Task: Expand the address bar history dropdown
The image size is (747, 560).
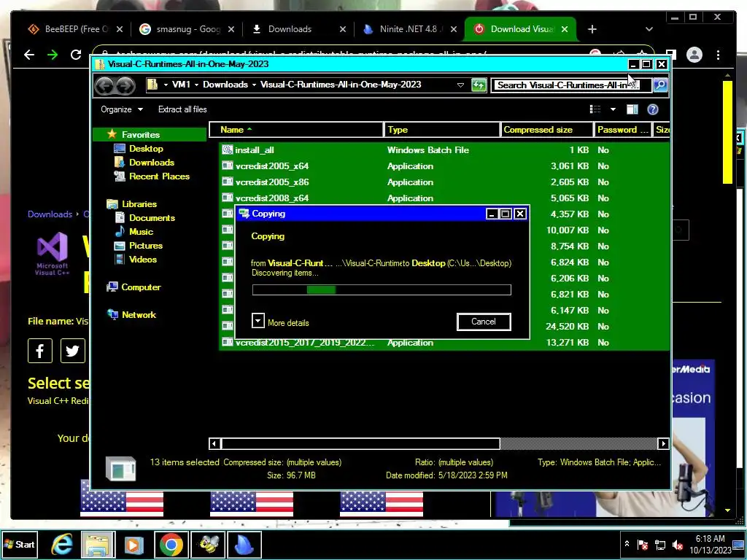Action: 460,85
